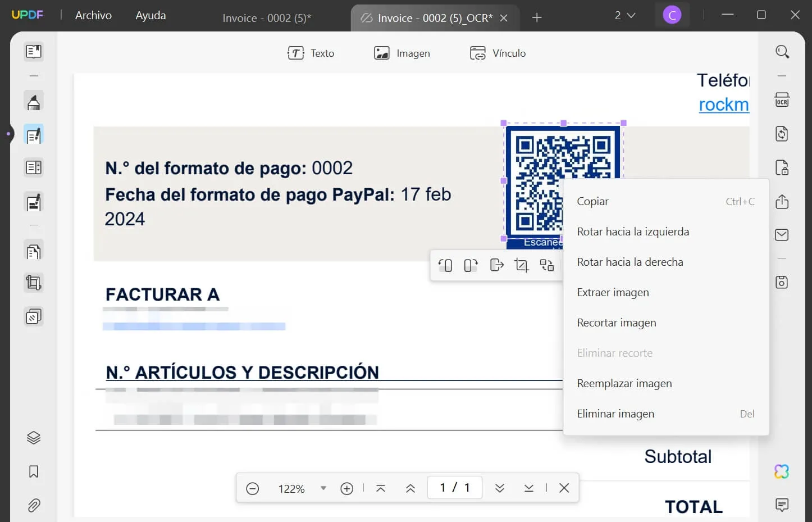The width and height of the screenshot is (812, 522).
Task: Click the TOTAL label in the invoice
Action: tap(694, 506)
